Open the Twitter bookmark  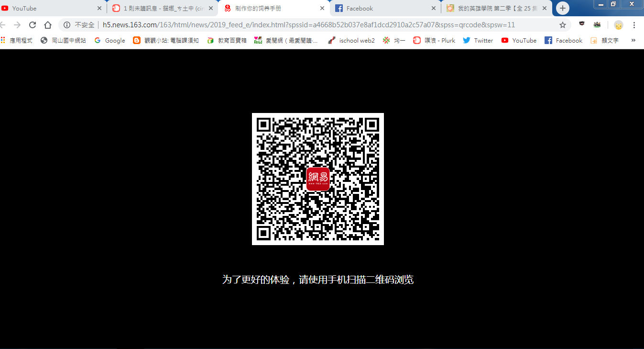point(478,40)
